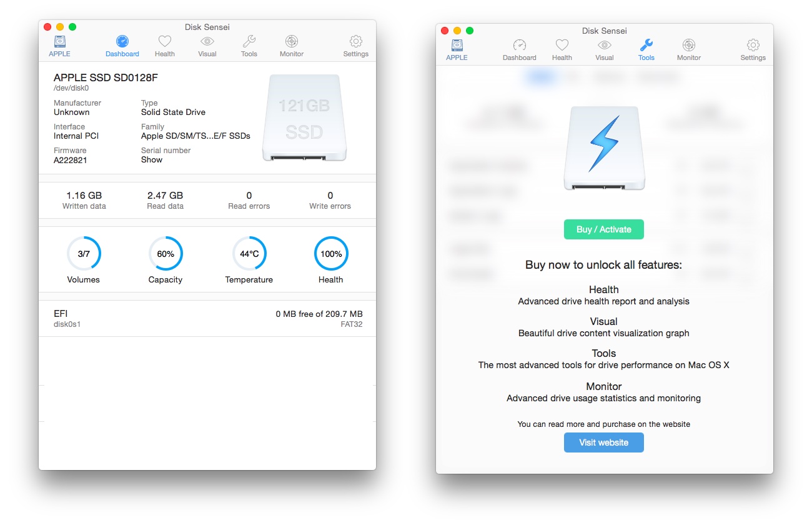Click the "Solid State Drive" type value
The width and height of the screenshot is (812, 520).
pyautogui.click(x=173, y=112)
